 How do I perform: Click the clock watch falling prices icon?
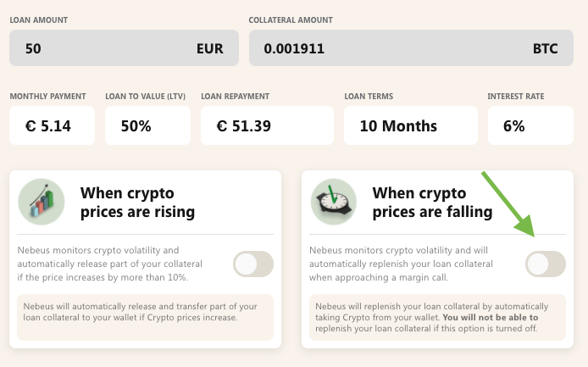pos(333,202)
